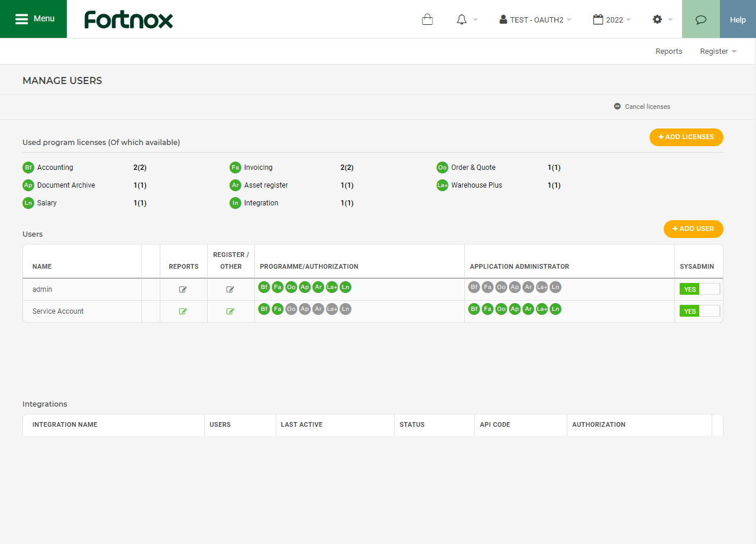
Task: Click the Integration Name column header
Action: (65, 424)
